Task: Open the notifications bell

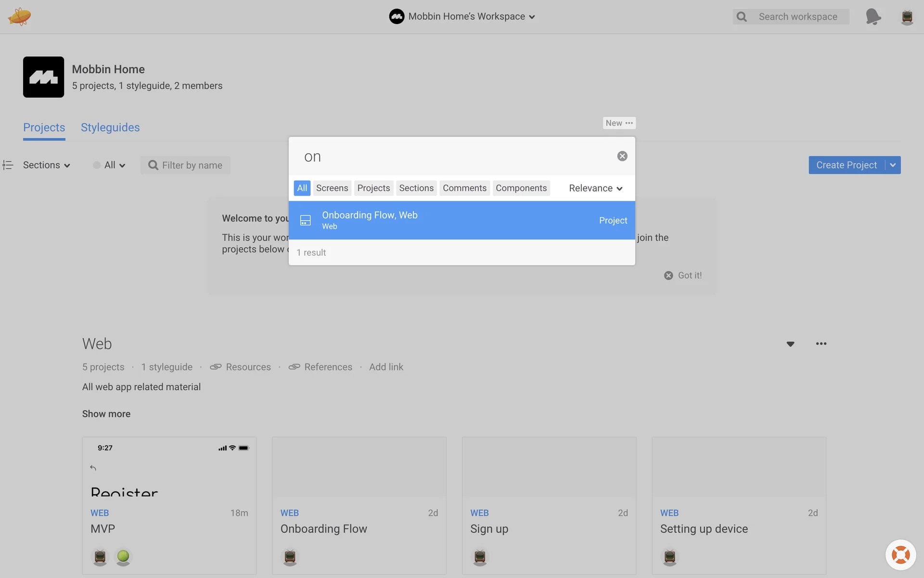Action: click(x=873, y=17)
